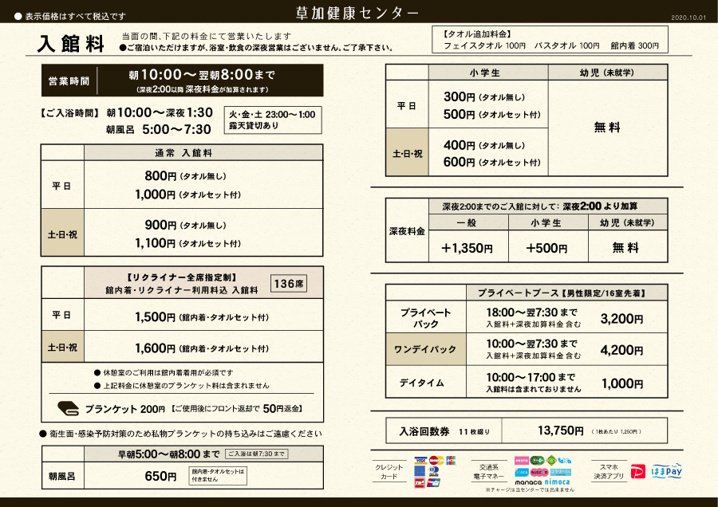
Task: Click the 深夜料金 row label
Action: [407, 231]
